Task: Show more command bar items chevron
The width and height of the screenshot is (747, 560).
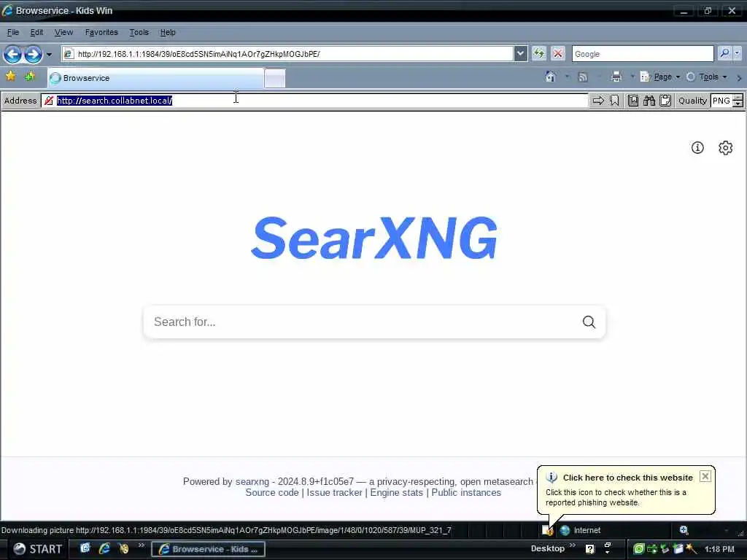Action: [x=739, y=77]
